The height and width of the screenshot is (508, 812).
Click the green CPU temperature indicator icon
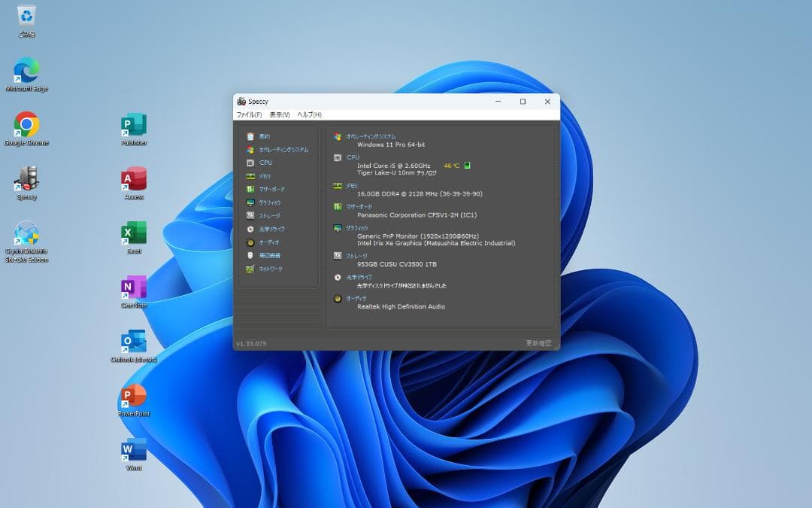467,166
